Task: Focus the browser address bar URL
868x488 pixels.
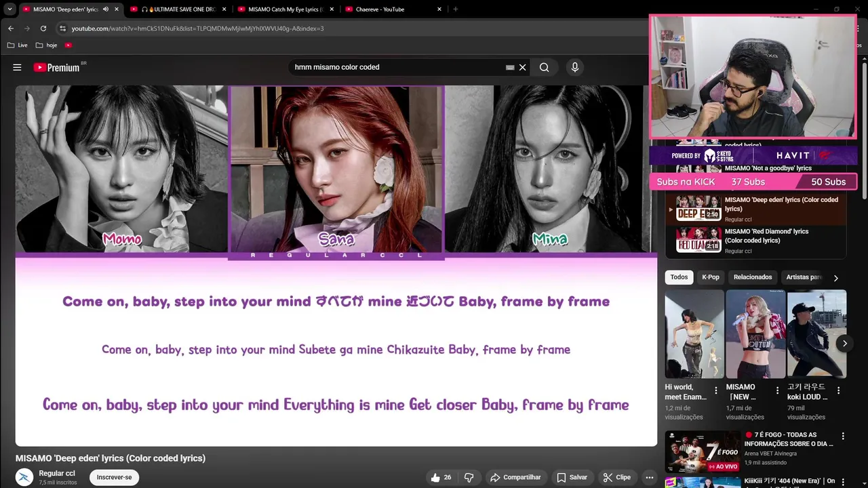Action: [x=197, y=28]
